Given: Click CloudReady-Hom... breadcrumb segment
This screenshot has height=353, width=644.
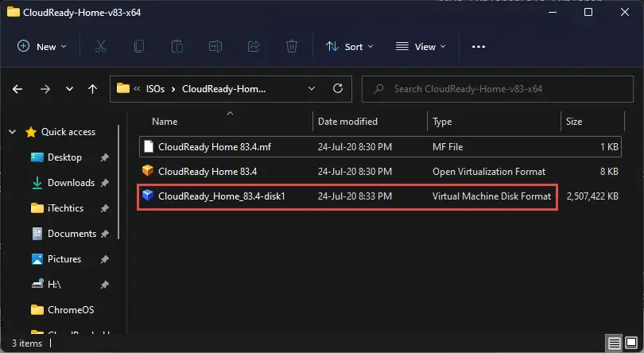Looking at the screenshot, I should click(223, 89).
